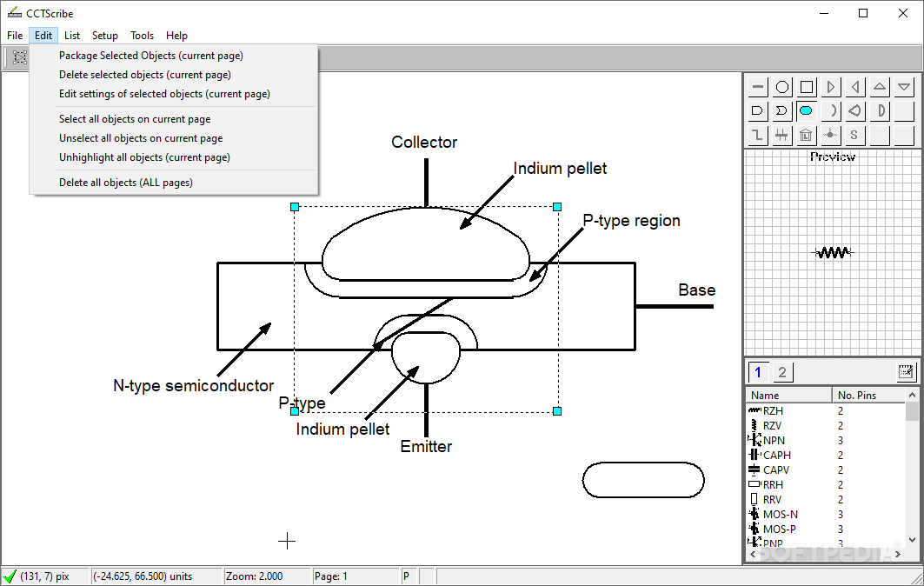Choose Unhighlight all objects (current page)
The image size is (924, 586).
click(x=174, y=157)
